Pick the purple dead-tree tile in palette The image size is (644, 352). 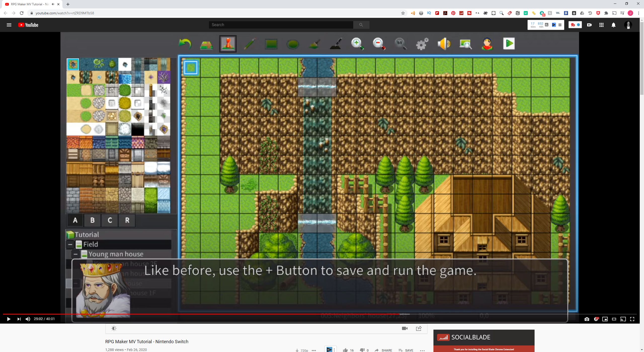point(164,77)
